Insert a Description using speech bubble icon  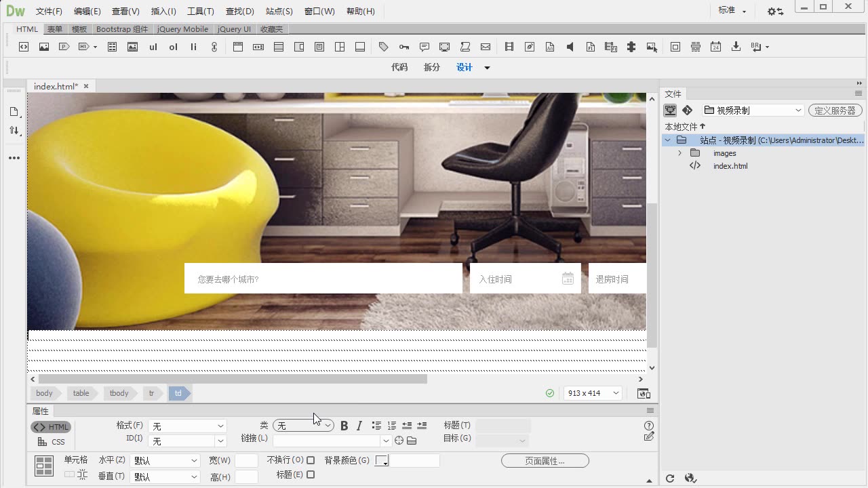[x=425, y=47]
